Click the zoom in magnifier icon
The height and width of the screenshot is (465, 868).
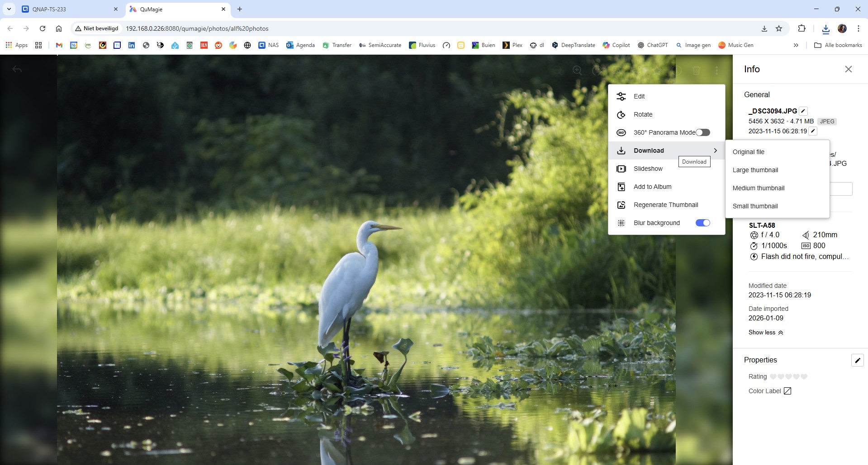click(x=577, y=70)
